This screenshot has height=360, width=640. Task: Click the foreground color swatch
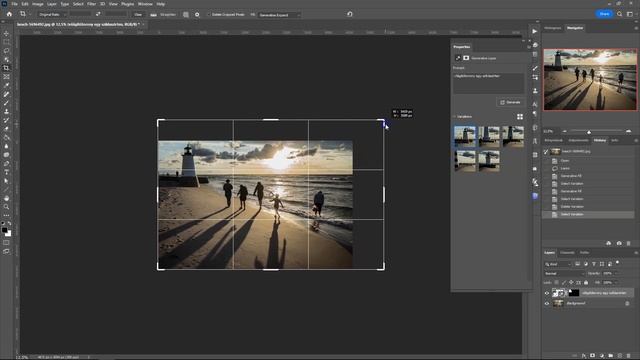(4, 230)
